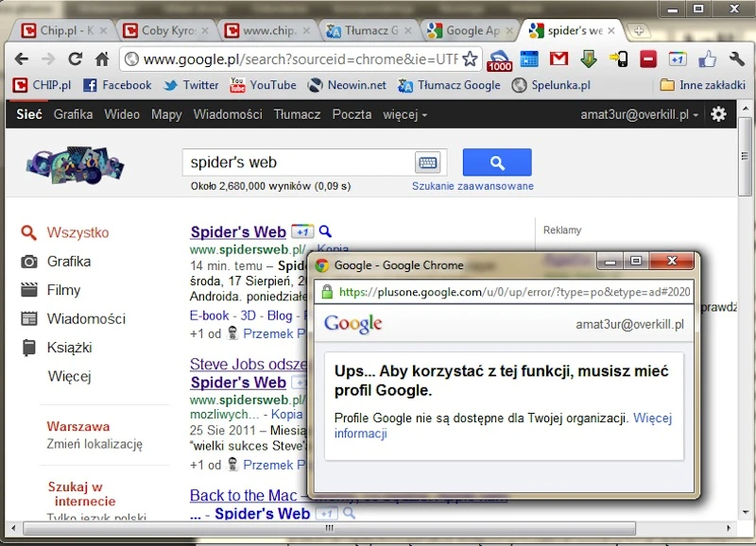Open Google settings gear icon
This screenshot has height=546, width=756.
coord(718,114)
